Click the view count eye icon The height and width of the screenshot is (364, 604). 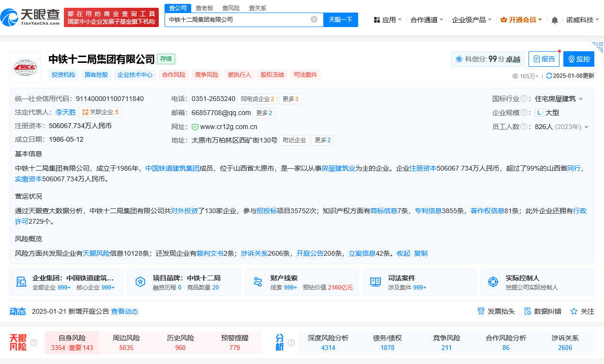pos(515,76)
